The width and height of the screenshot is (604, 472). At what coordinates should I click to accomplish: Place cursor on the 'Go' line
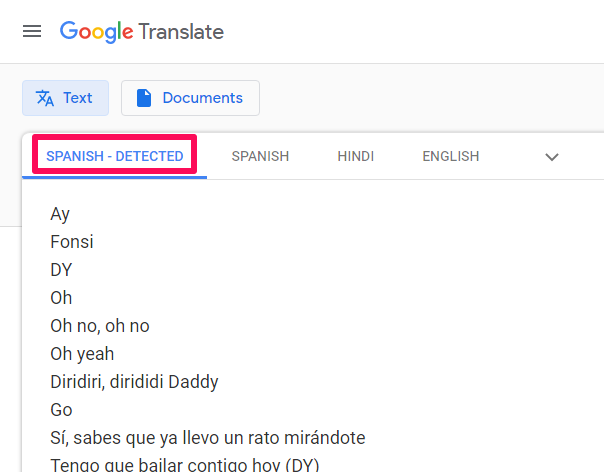(x=61, y=410)
